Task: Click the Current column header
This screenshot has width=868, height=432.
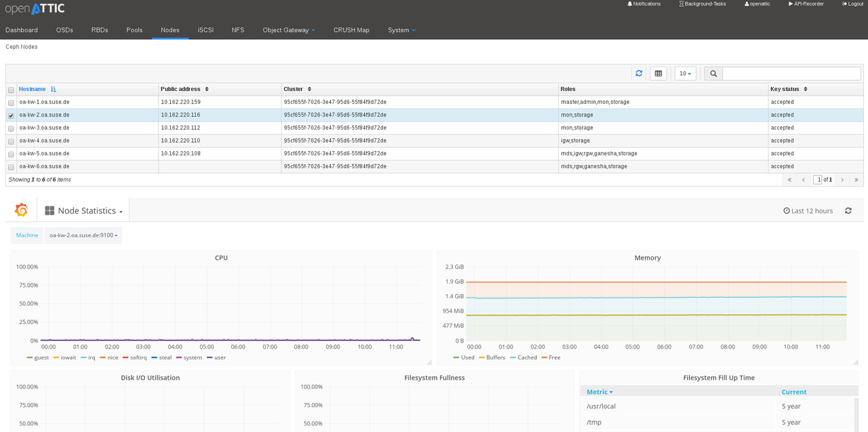Action: pos(794,392)
